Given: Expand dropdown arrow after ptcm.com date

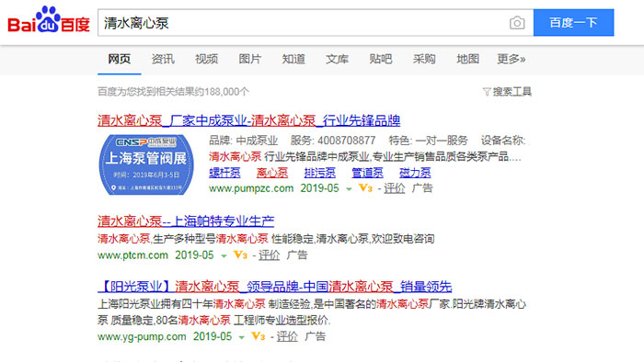Looking at the screenshot, I should click(x=224, y=255).
